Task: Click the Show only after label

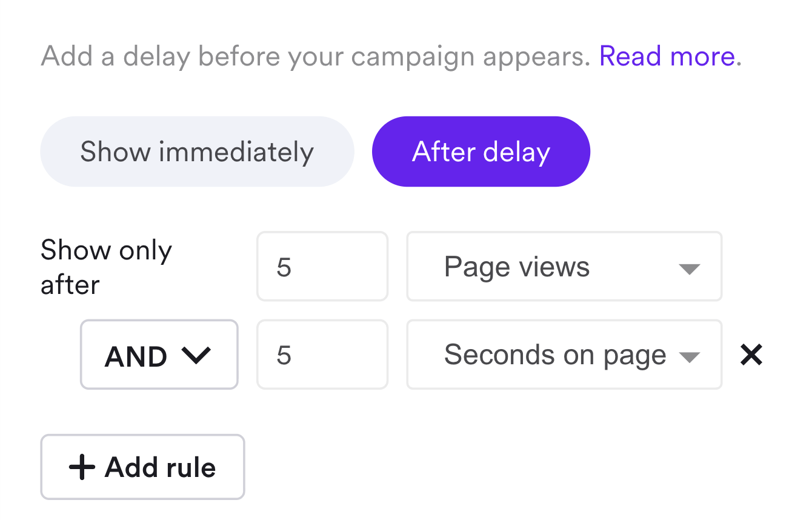Action: click(106, 267)
